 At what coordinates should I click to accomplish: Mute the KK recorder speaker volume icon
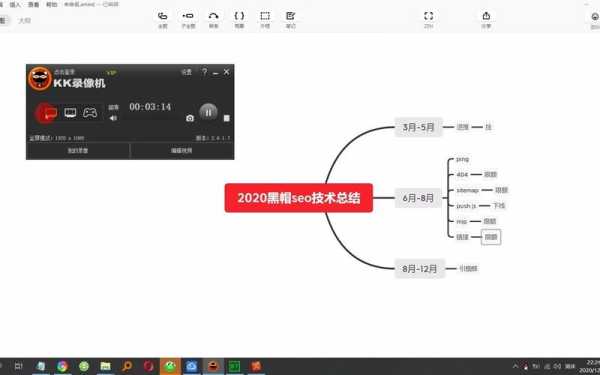pos(113,118)
